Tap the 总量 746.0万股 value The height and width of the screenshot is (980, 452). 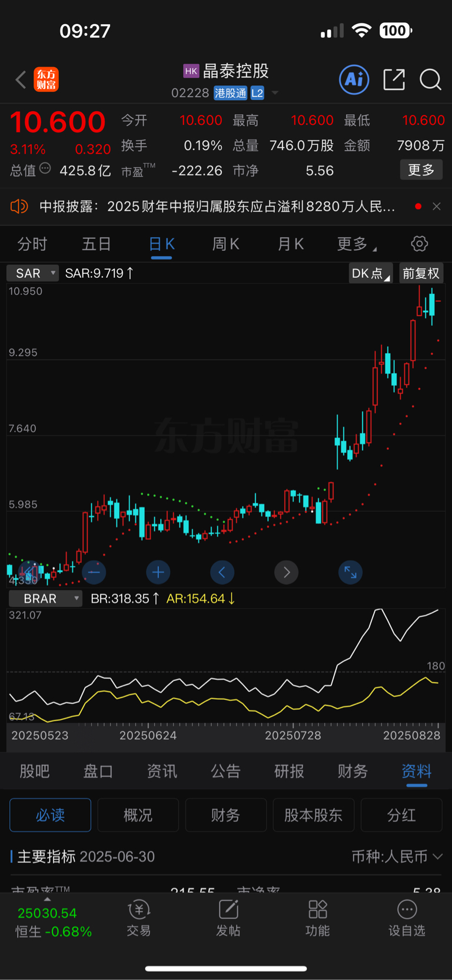[x=301, y=145]
